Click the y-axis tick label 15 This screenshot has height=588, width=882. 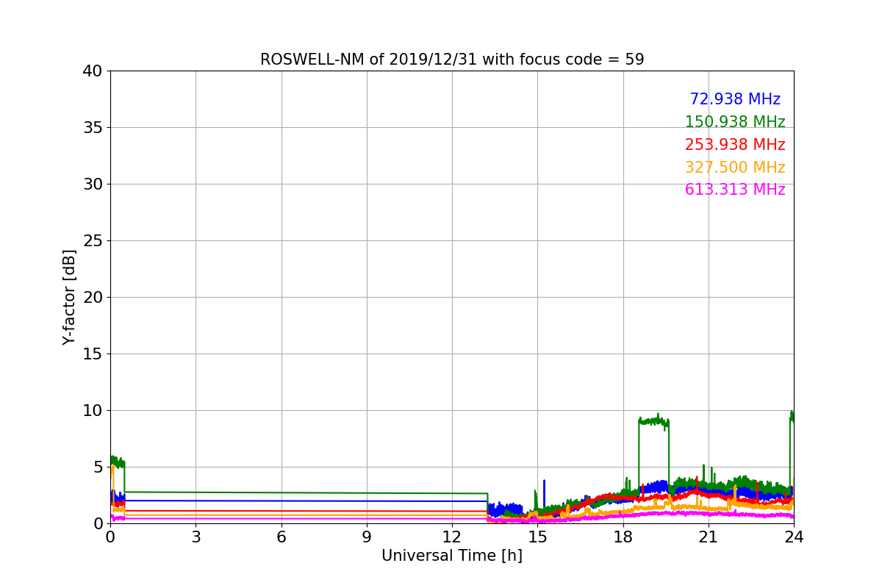93,354
